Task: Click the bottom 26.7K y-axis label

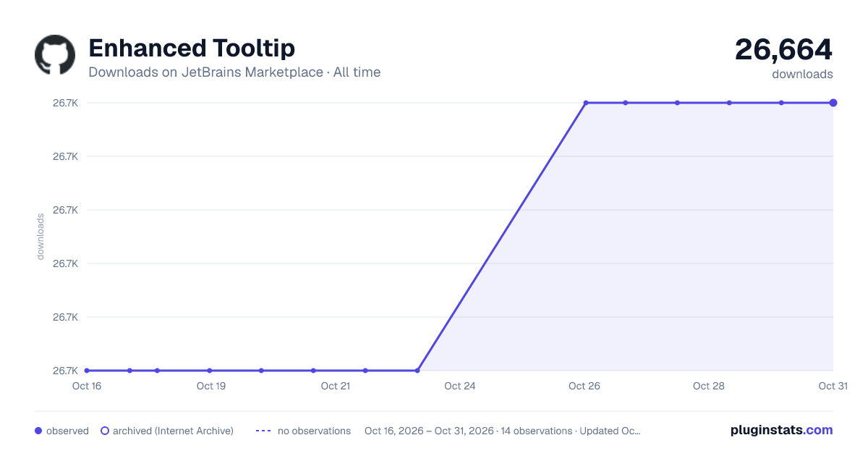Action: coord(65,371)
